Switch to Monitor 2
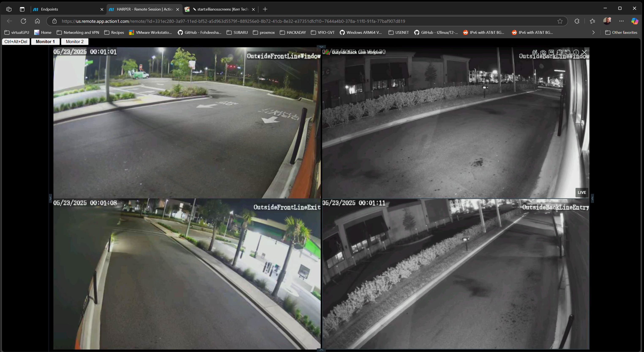Viewport: 644px width, 352px height. pos(75,41)
